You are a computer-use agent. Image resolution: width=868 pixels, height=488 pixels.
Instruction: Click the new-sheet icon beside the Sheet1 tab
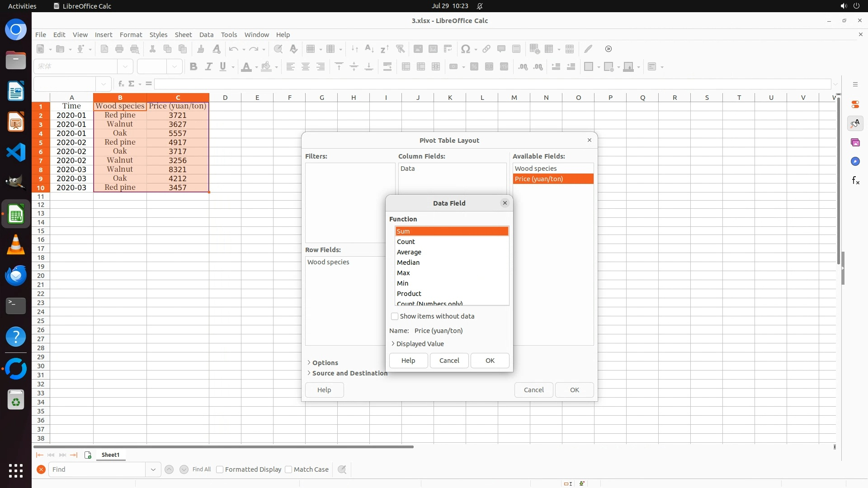pos(88,455)
